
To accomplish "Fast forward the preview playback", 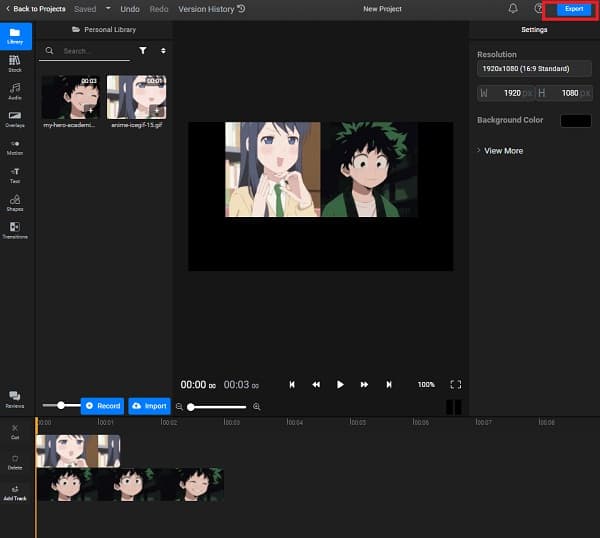I will (x=364, y=384).
